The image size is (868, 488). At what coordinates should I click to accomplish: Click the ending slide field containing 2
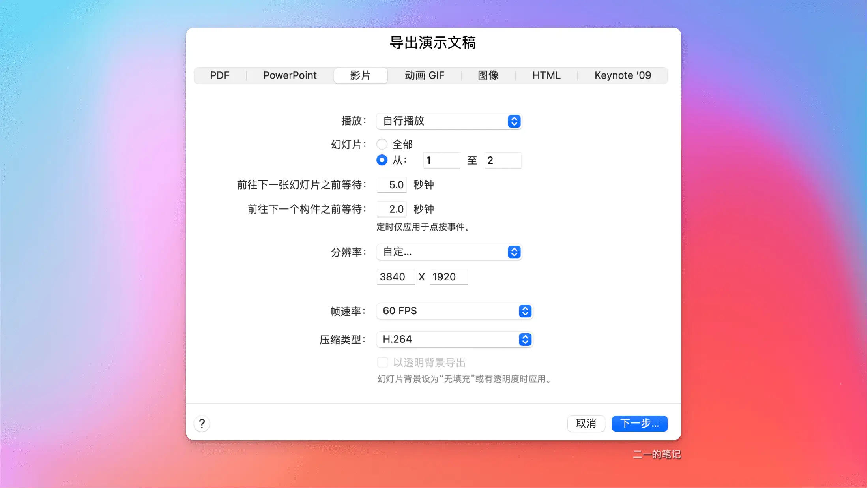pyautogui.click(x=503, y=160)
